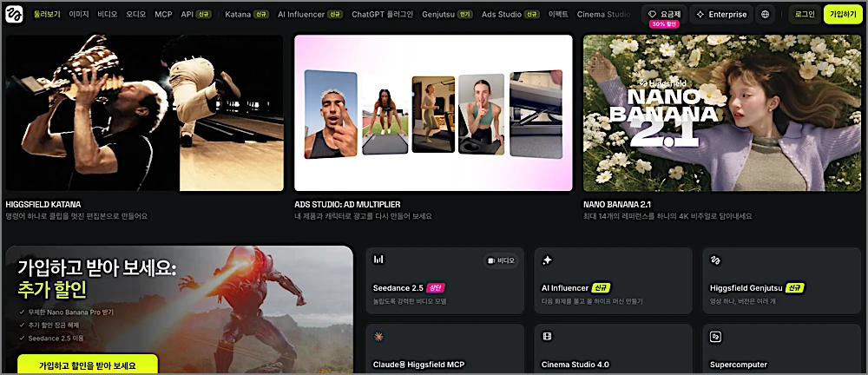This screenshot has width=868, height=375.
Task: Click the HIGGSFIELD KATANA title
Action: [x=43, y=204]
